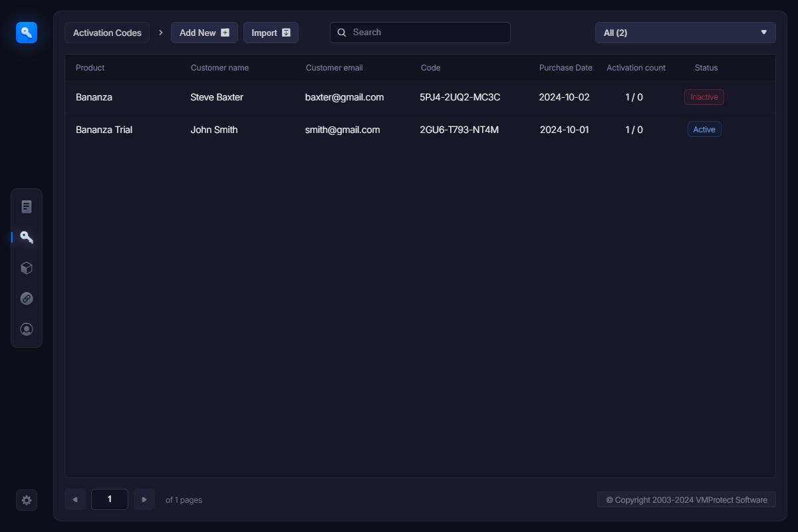The width and height of the screenshot is (798, 532).
Task: Click the Add New button
Action: [x=204, y=33]
